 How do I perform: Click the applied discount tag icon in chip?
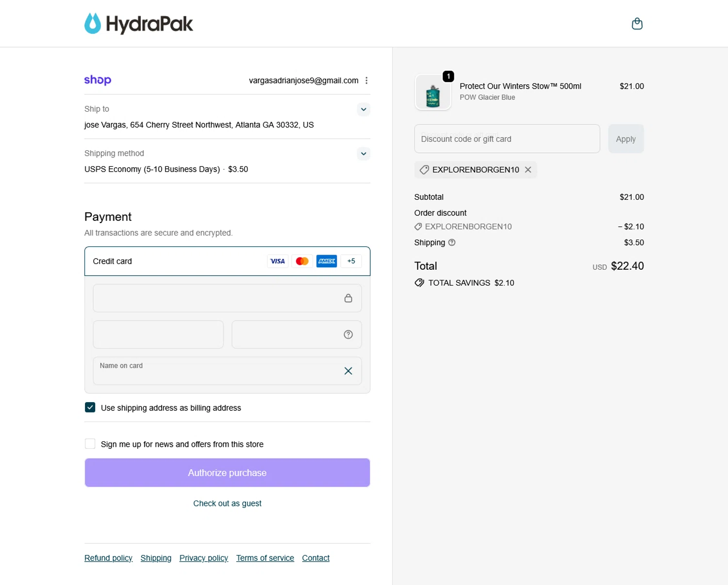[x=424, y=170]
